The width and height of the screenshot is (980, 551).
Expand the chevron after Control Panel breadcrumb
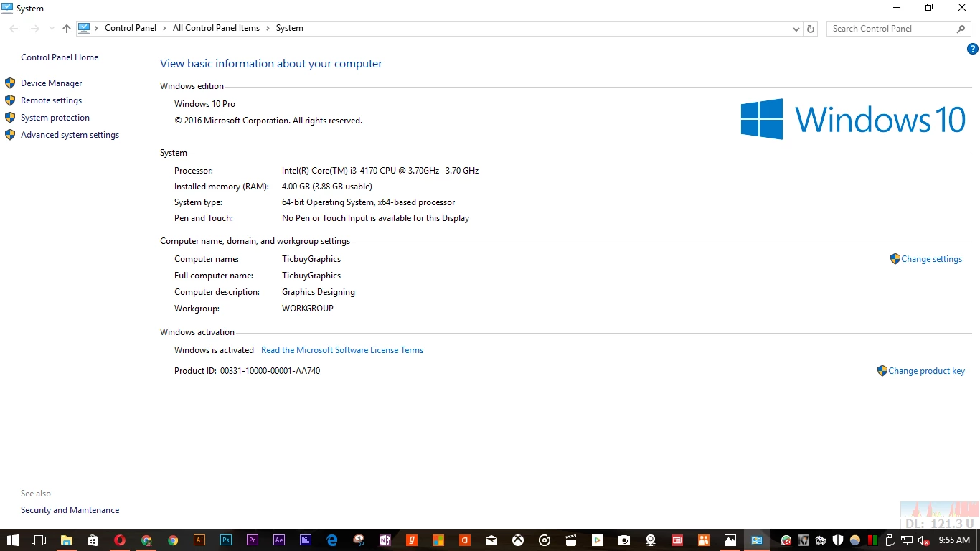click(165, 28)
